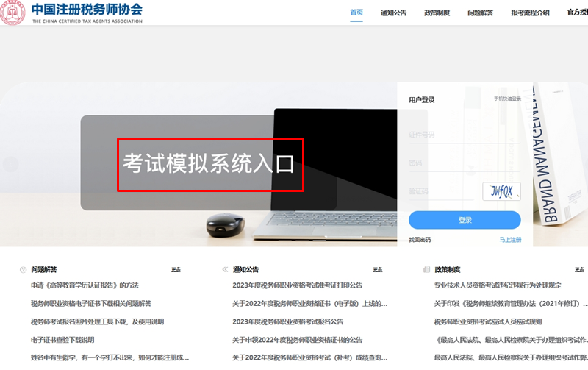Click the 问题解答 section heading
This screenshot has height=370, width=588.
tap(44, 269)
